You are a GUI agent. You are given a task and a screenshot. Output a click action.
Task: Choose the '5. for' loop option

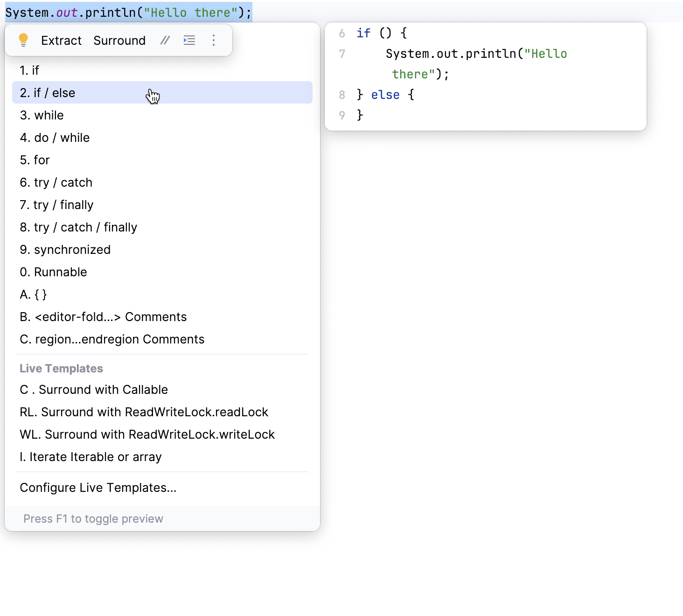[35, 160]
